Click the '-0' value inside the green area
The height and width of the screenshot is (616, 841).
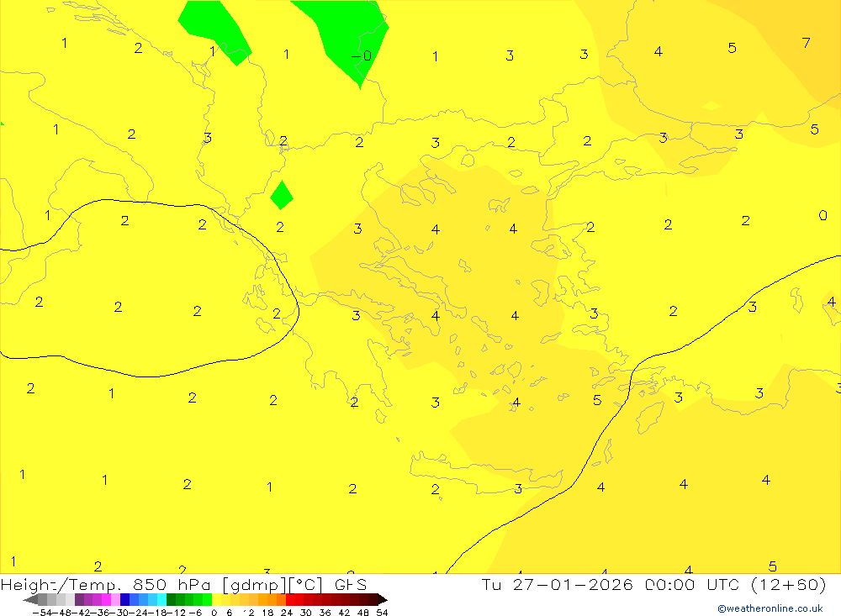pyautogui.click(x=362, y=55)
